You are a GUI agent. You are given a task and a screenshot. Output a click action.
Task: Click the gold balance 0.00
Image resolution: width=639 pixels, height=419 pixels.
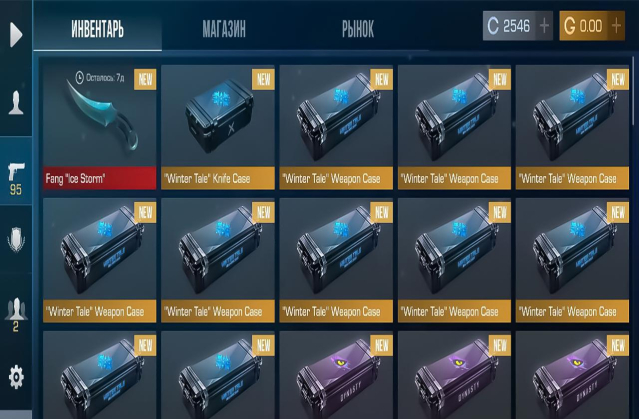click(584, 26)
